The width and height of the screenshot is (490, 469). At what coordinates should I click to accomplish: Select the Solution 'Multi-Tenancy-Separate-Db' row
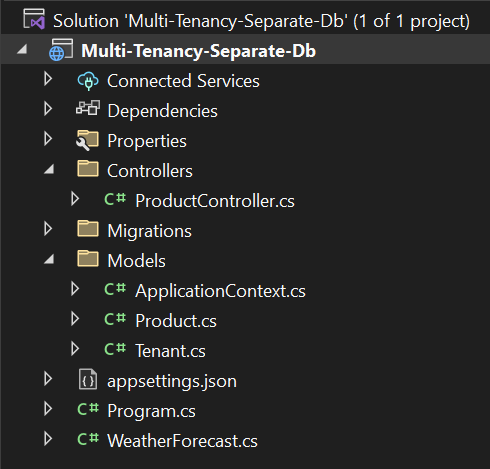pos(245,20)
